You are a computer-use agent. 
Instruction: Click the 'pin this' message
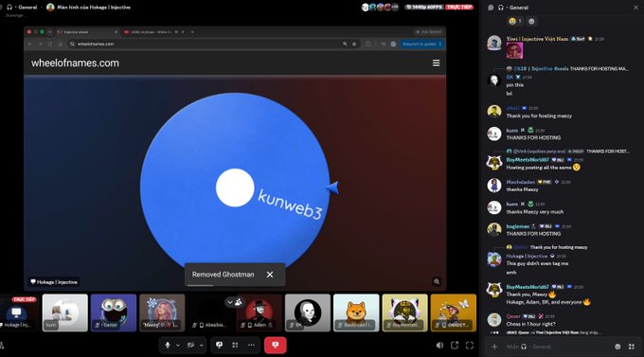tap(514, 85)
